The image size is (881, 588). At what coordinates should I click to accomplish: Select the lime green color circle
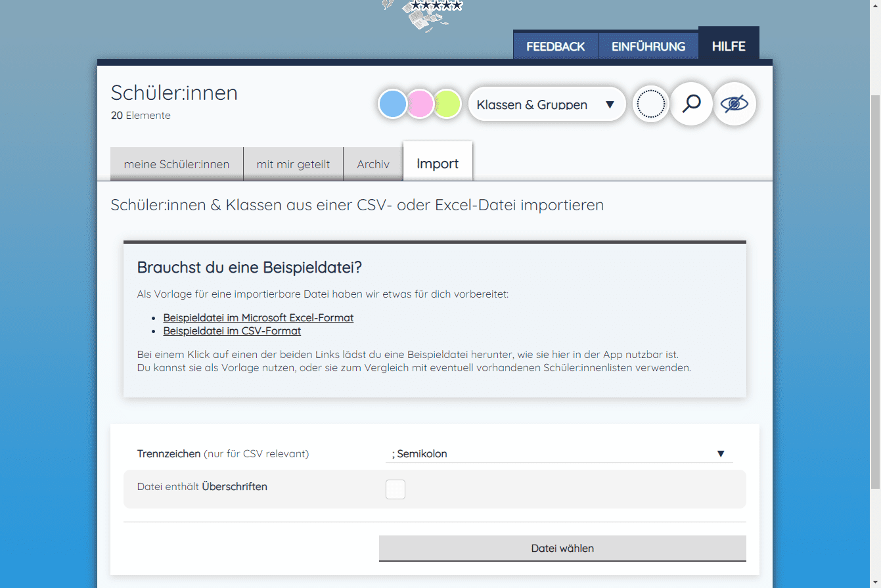point(448,104)
